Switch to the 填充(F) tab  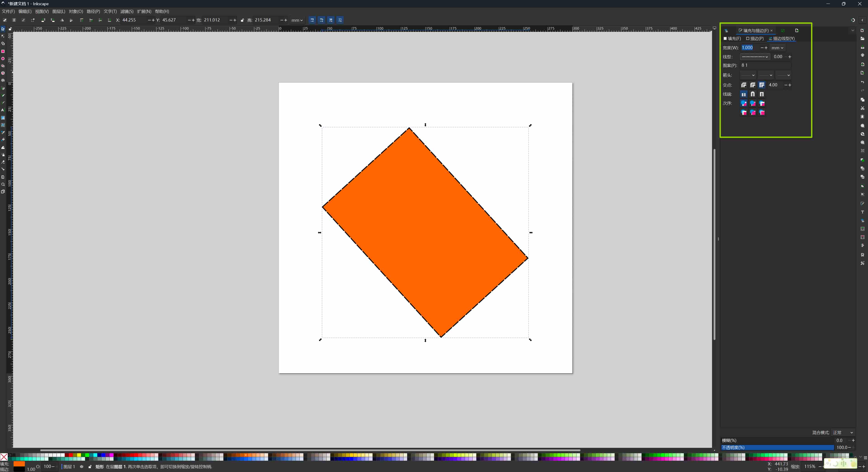pos(732,39)
